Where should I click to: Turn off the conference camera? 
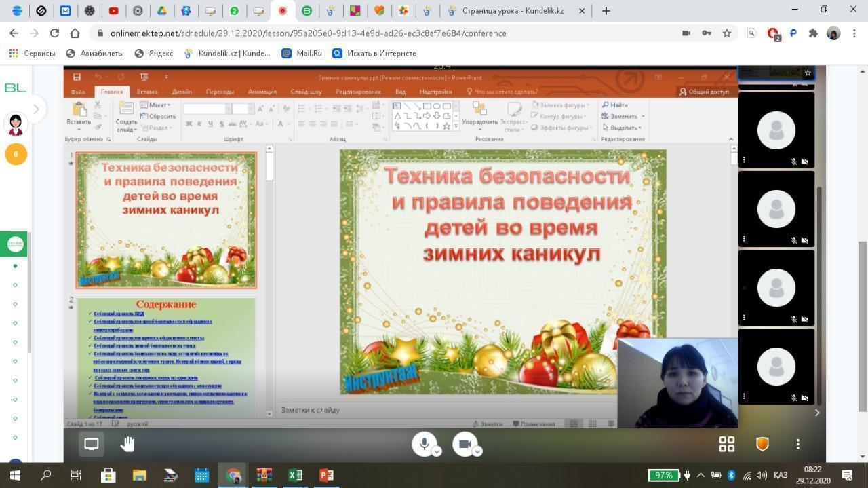pyautogui.click(x=465, y=444)
